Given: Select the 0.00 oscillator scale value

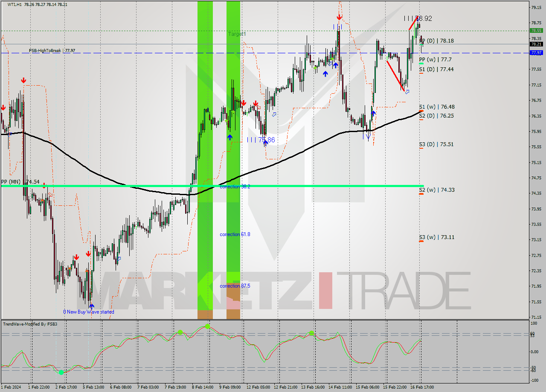Looking at the screenshot, I should pos(534,352).
